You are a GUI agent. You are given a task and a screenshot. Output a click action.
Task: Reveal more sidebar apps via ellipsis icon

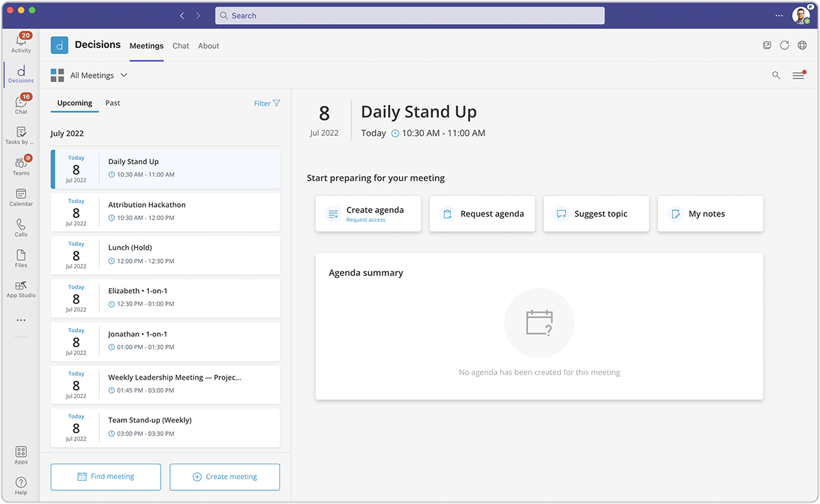20,320
